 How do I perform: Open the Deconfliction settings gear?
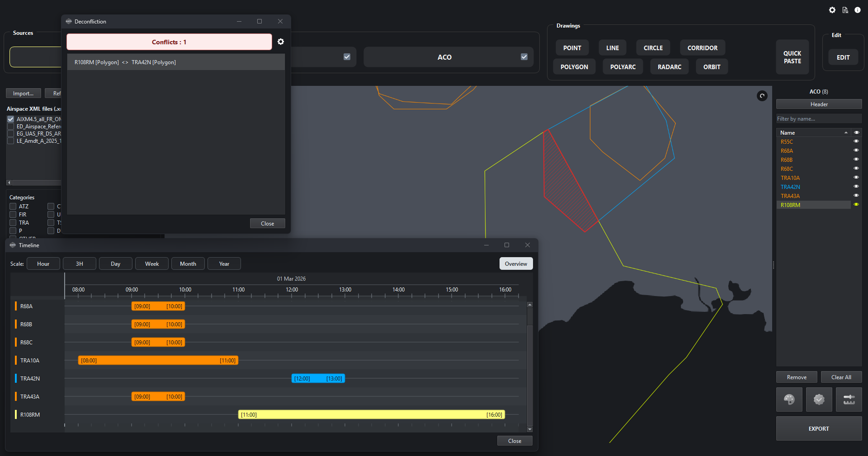pyautogui.click(x=281, y=42)
